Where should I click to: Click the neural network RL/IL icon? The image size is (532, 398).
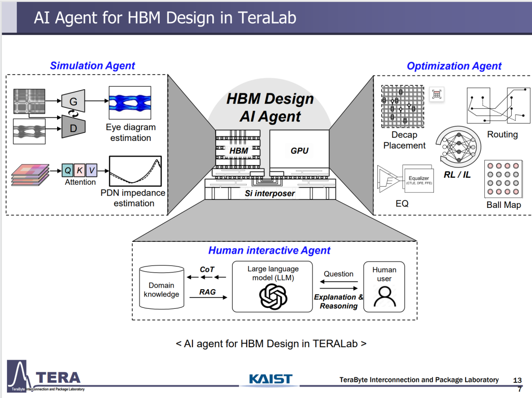click(459, 147)
